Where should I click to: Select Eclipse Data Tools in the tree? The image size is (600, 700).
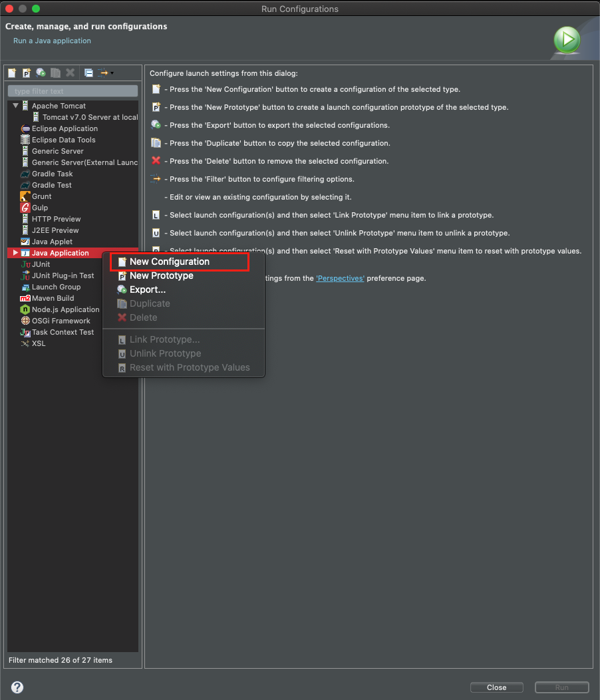point(63,140)
